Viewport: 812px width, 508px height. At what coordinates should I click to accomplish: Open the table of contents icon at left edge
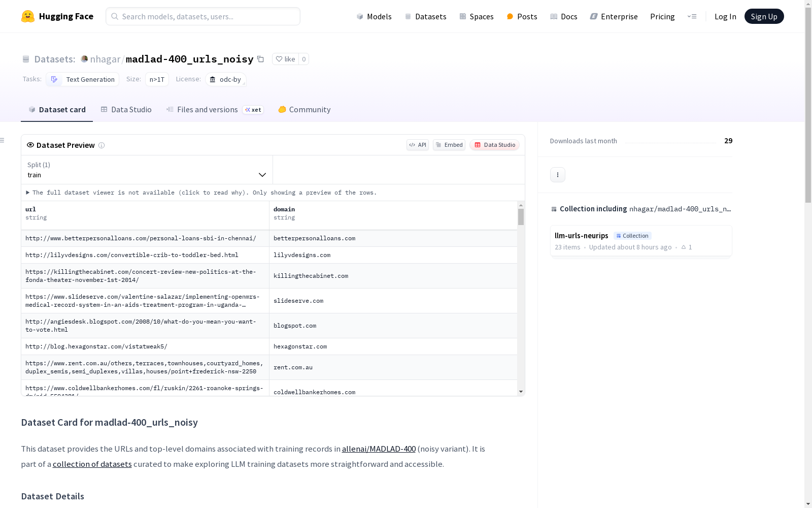(x=3, y=140)
